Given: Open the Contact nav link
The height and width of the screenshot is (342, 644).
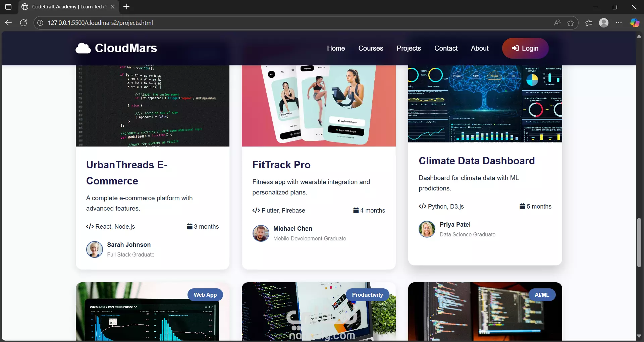Looking at the screenshot, I should coord(446,48).
